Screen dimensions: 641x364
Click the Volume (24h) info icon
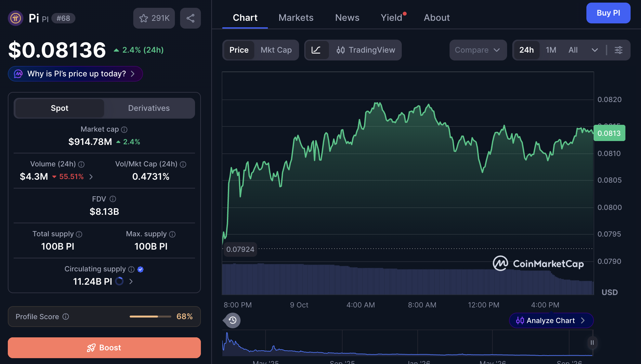81,164
